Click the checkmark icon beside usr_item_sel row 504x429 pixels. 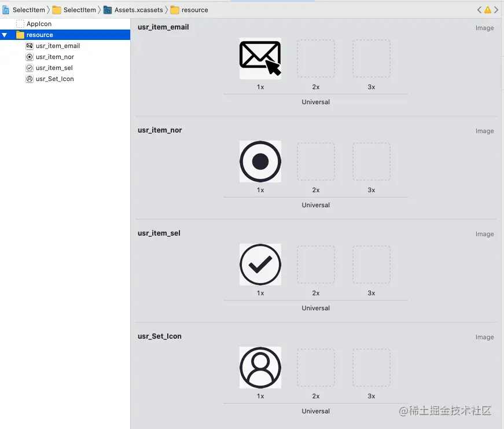[x=30, y=68]
